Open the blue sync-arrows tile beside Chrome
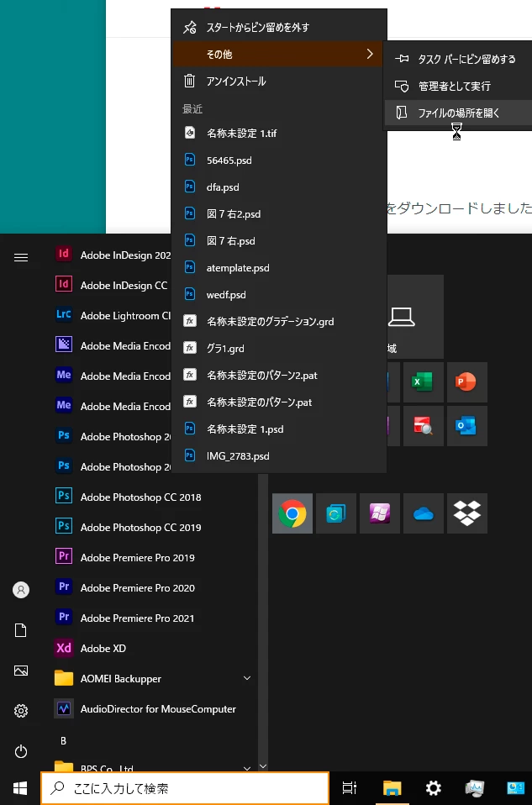The height and width of the screenshot is (805, 532). coord(336,513)
